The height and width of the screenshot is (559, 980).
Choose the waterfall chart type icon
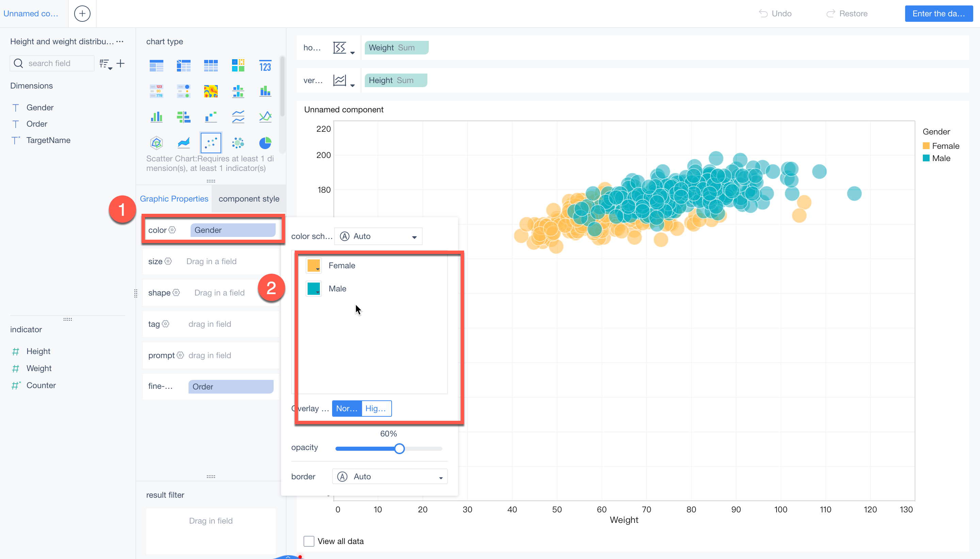pos(211,117)
